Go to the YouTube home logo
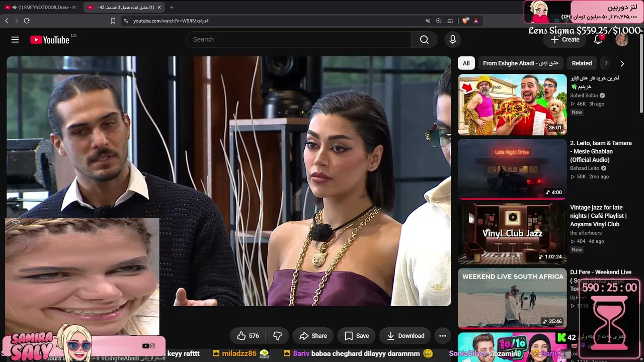The height and width of the screenshot is (362, 644). tap(49, 40)
